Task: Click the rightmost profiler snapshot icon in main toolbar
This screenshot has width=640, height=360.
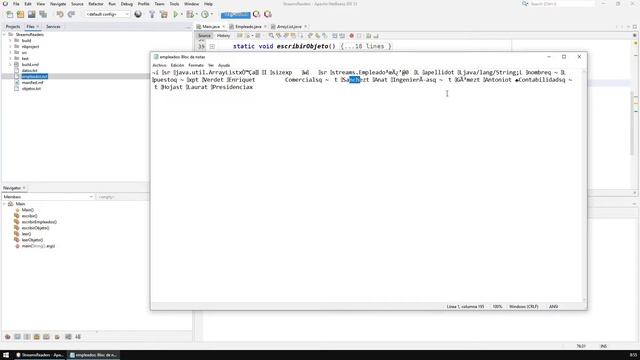Action: (x=268, y=14)
